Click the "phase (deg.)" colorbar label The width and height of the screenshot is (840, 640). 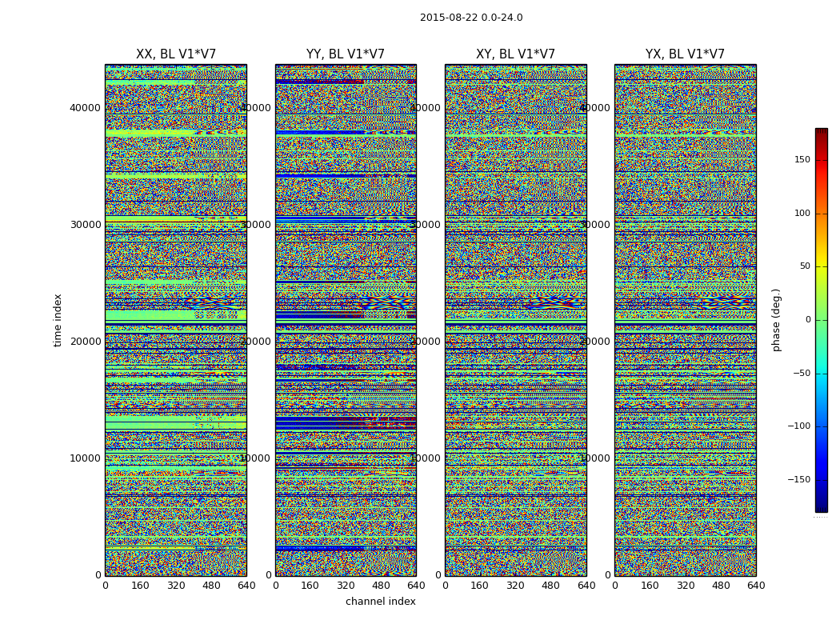[776, 320]
